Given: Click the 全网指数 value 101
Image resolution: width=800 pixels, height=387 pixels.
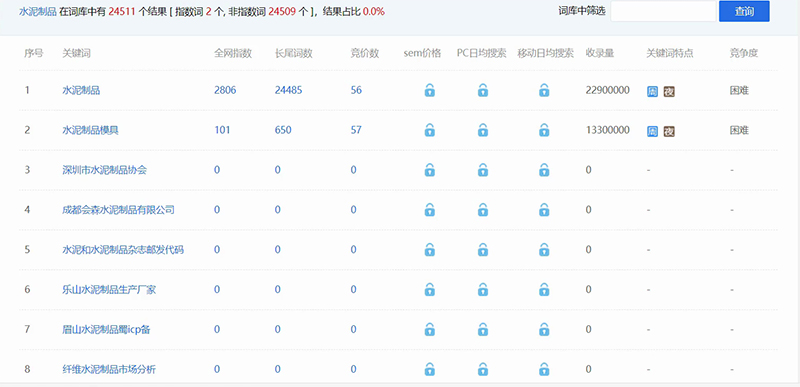Looking at the screenshot, I should [222, 130].
